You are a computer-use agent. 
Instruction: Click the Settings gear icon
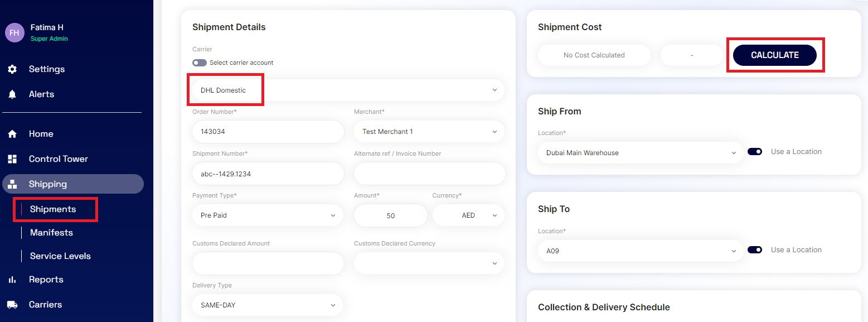[x=12, y=69]
